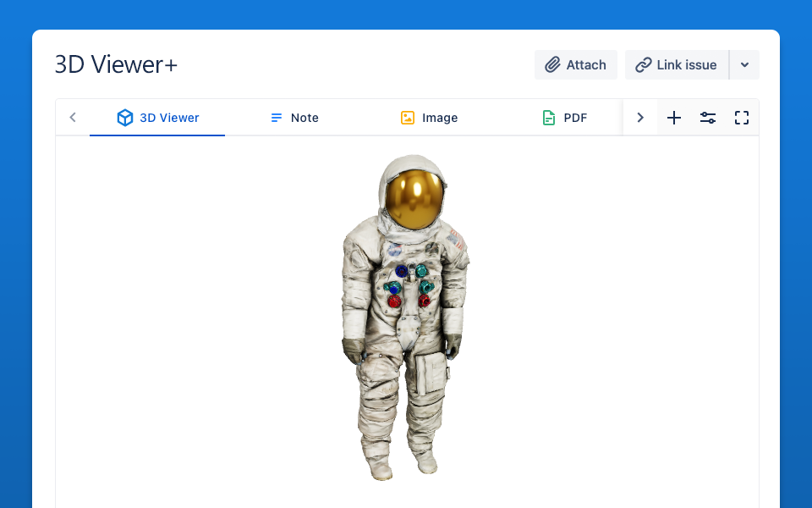Click the cube icon on the 3D Viewer tab
The width and height of the screenshot is (812, 508).
coord(125,118)
